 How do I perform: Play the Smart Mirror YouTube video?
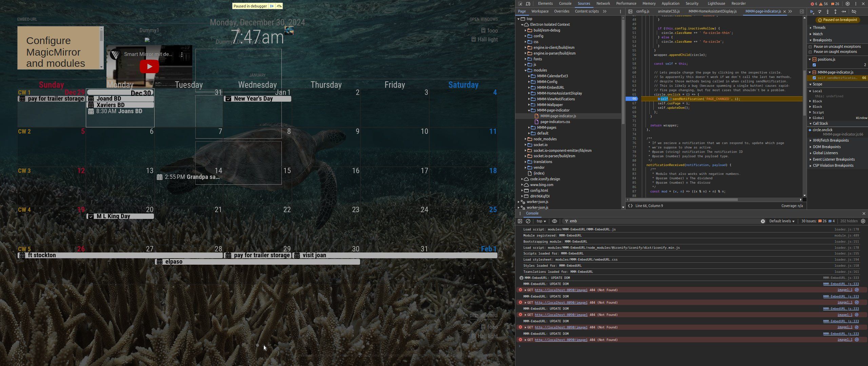(x=149, y=66)
